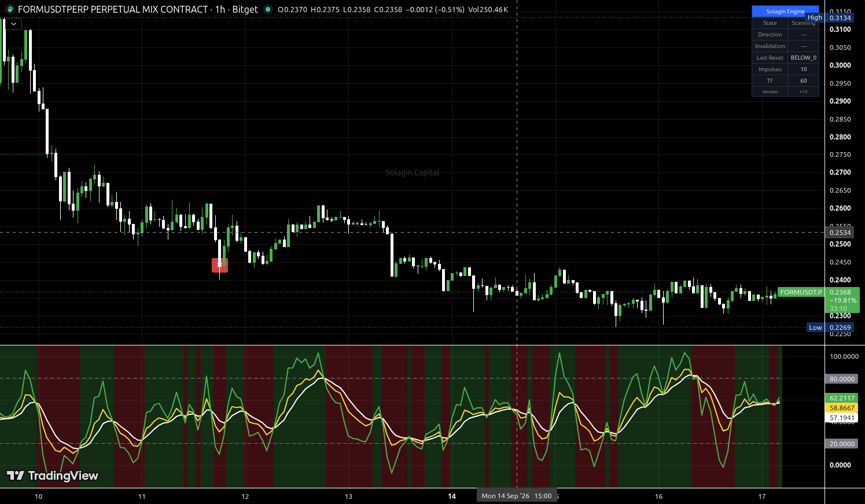865x504 pixels.
Task: Click the 0.2900 price scale label
Action: [x=840, y=101]
